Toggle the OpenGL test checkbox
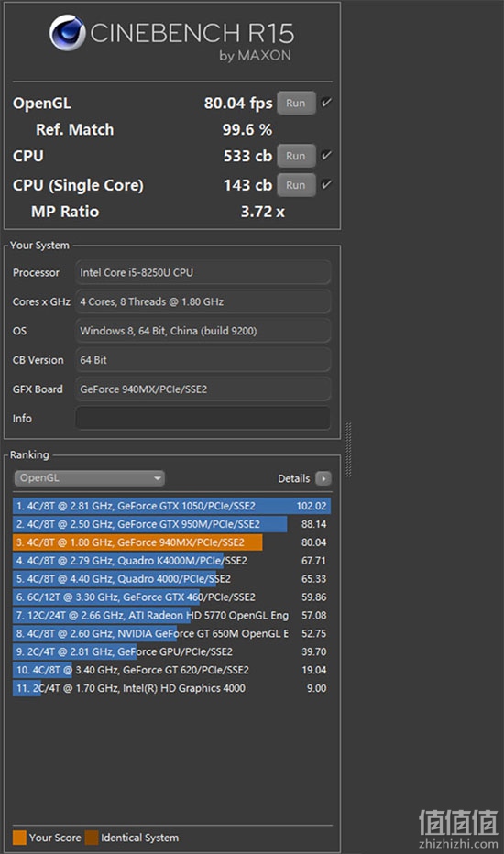This screenshot has height=854, width=504. coord(326,103)
